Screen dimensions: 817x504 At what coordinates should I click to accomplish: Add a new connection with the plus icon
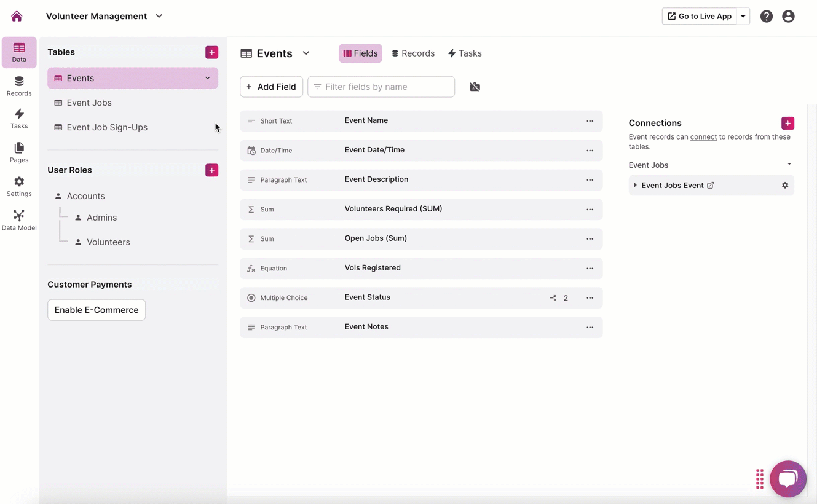coord(787,123)
